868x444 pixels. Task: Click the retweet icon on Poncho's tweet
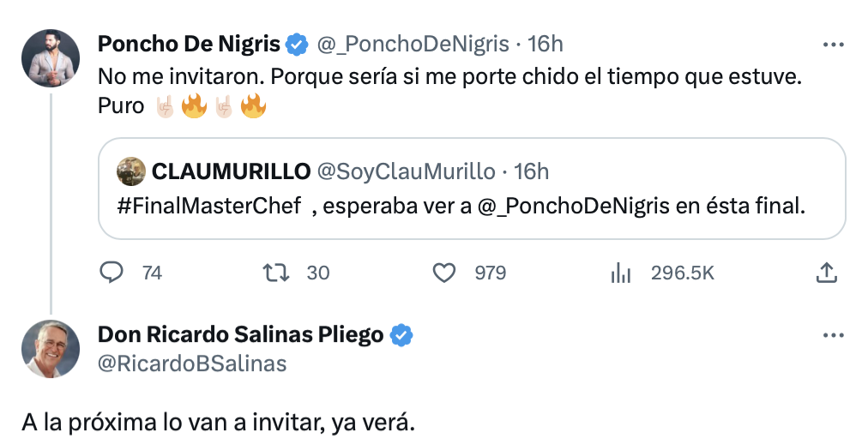276,273
